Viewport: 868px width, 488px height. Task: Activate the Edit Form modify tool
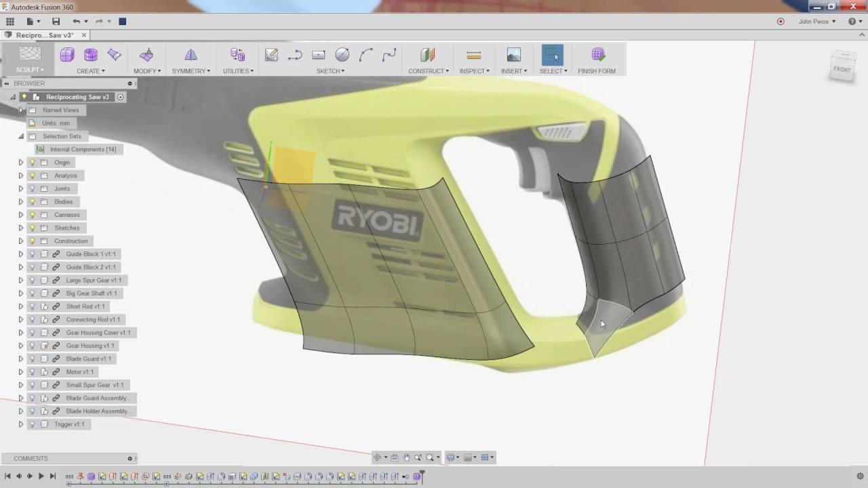(x=146, y=55)
